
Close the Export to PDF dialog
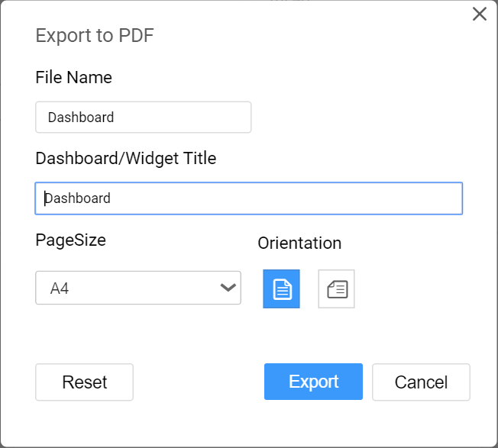point(480,14)
